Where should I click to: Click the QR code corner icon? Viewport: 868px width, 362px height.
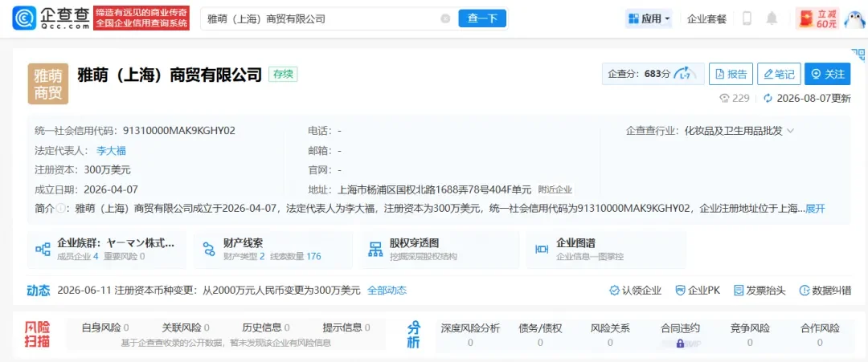coord(858,55)
